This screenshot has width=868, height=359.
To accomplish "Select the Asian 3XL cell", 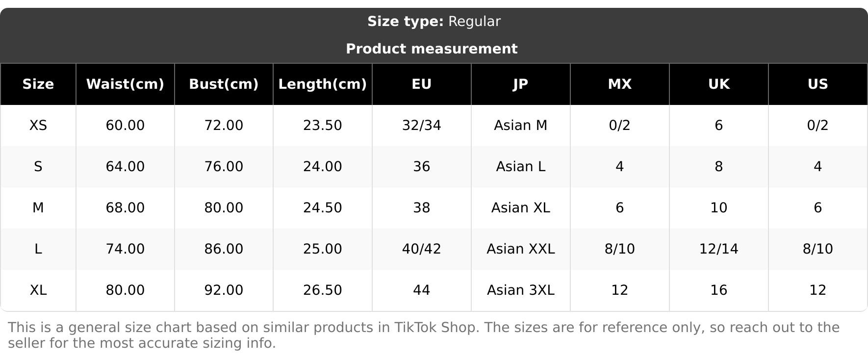I will (520, 290).
